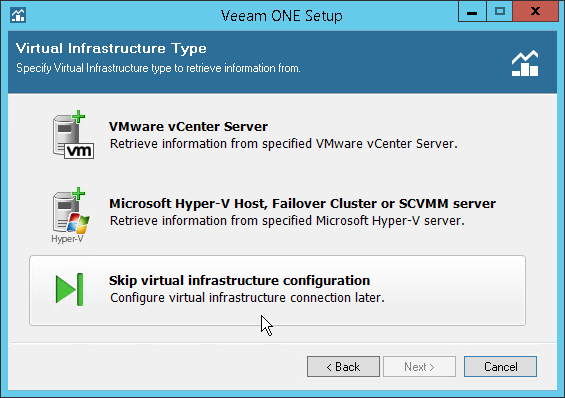
Task: Choose Skip virtual infrastructure configuration
Action: point(277,291)
